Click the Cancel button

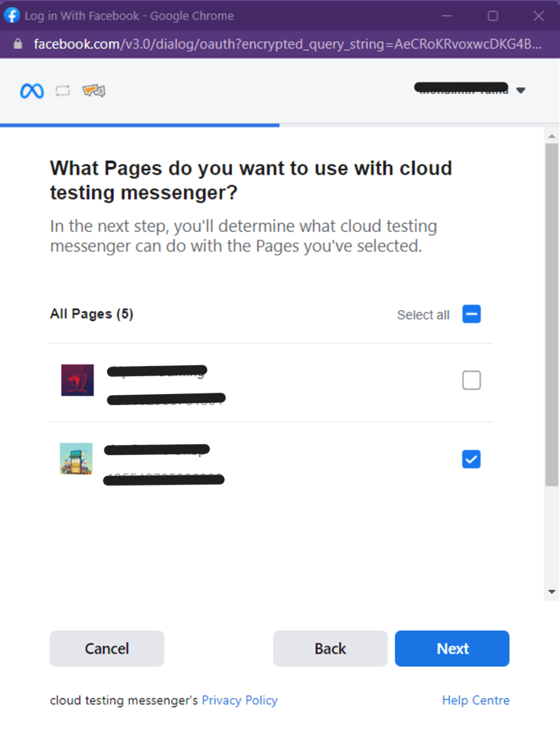pos(107,649)
